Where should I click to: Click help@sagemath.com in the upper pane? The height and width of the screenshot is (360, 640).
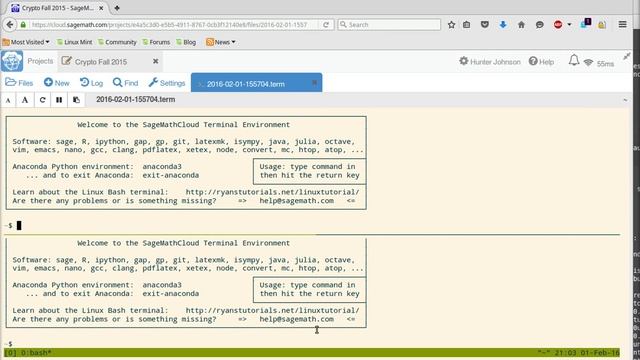[x=296, y=201]
